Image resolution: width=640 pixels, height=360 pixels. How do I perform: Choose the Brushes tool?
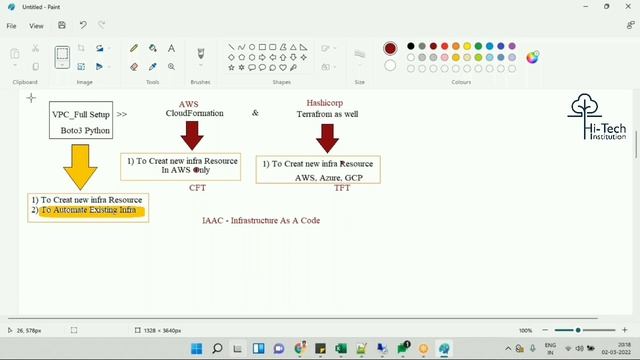click(x=200, y=53)
